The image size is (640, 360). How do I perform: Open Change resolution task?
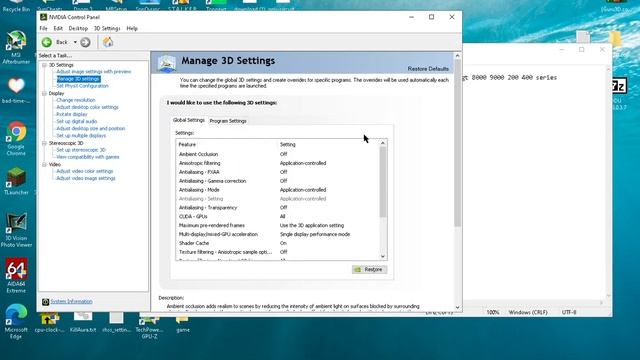click(76, 100)
